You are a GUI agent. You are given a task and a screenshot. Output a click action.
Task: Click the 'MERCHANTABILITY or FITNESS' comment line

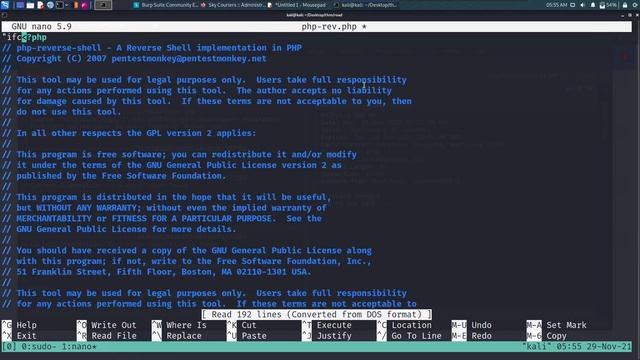tap(162, 218)
